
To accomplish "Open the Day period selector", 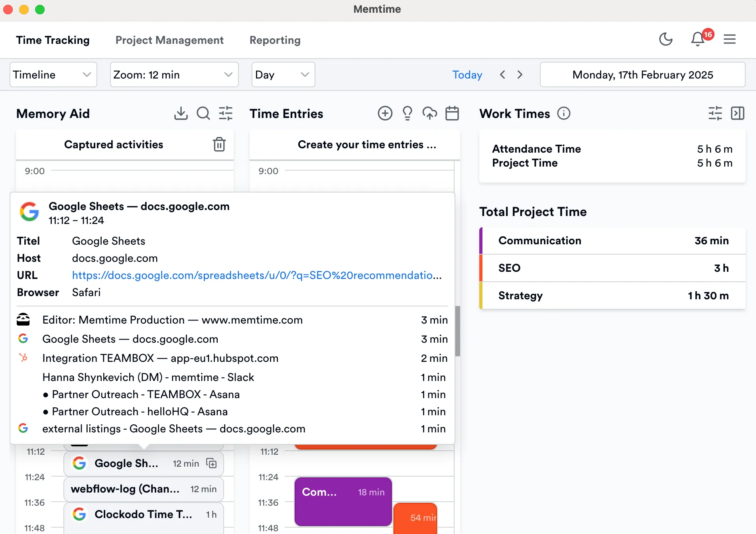I will [283, 75].
